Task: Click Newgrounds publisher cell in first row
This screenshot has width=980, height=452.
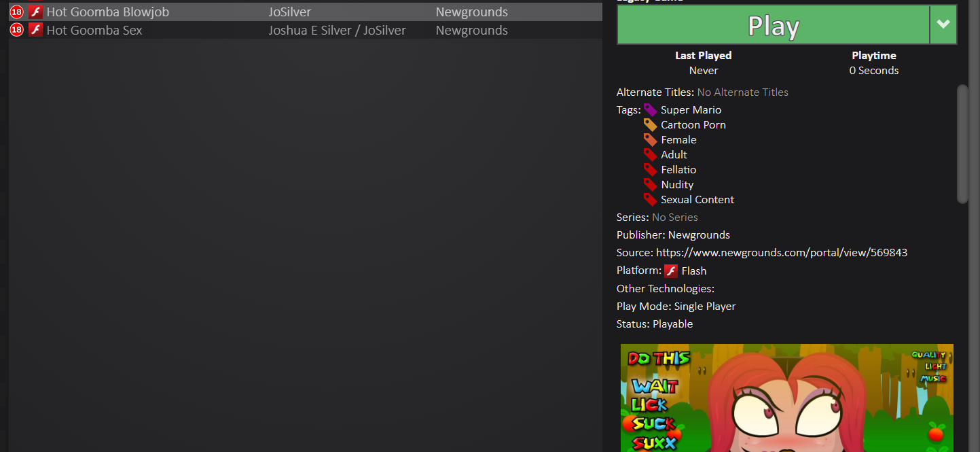Action: tap(471, 12)
